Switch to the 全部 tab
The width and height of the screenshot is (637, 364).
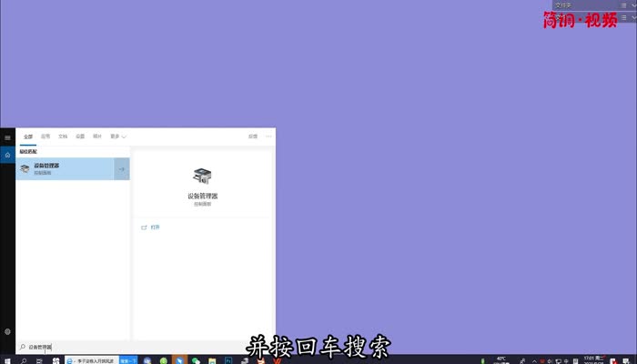(x=28, y=136)
